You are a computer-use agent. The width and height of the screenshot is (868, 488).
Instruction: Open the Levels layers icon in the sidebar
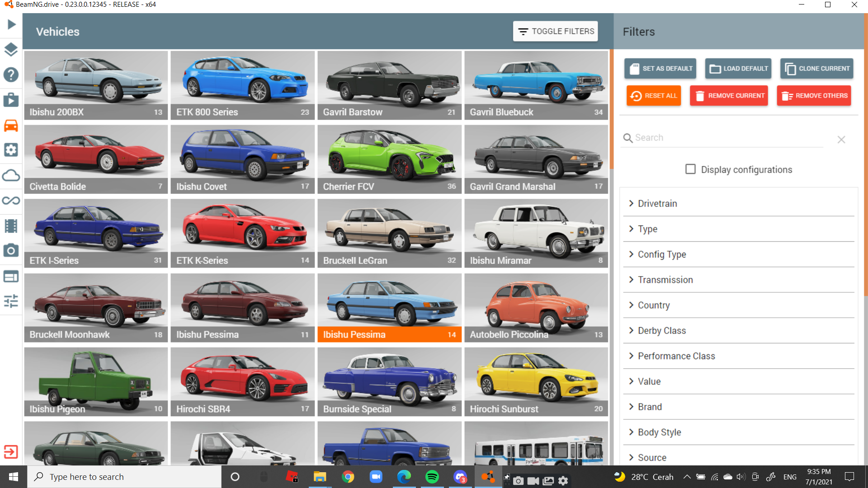(11, 49)
